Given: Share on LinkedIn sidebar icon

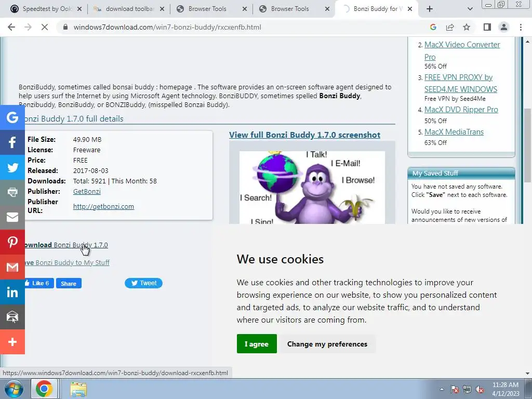Looking at the screenshot, I should [x=12, y=292].
